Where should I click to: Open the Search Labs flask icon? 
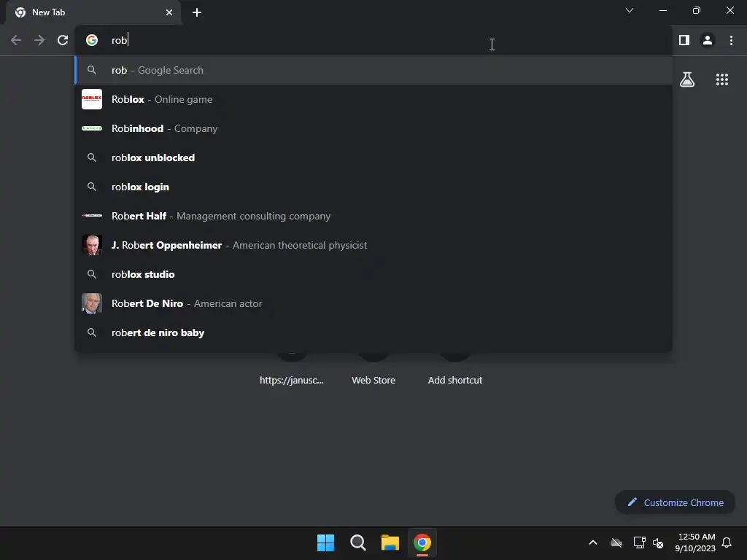pos(687,79)
